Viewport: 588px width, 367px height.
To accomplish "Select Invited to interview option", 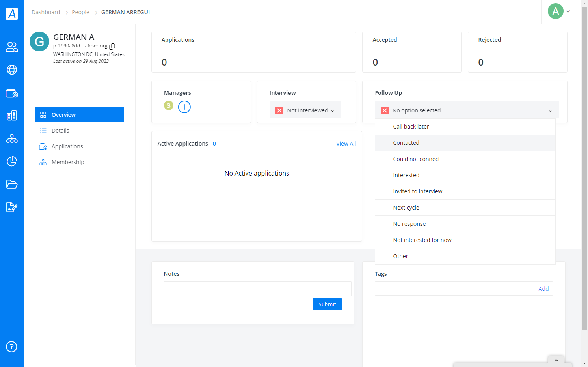I will coord(465,191).
